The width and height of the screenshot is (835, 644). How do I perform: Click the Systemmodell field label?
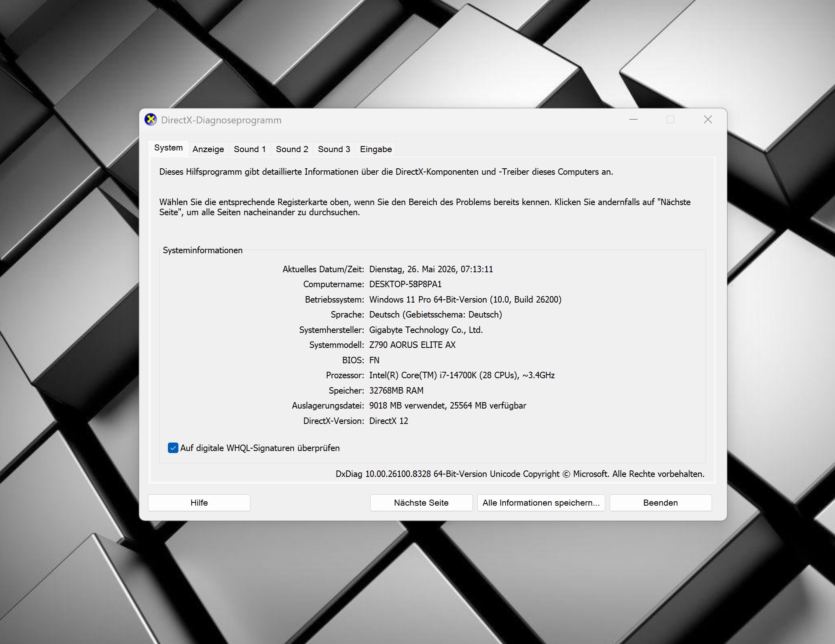(x=337, y=345)
